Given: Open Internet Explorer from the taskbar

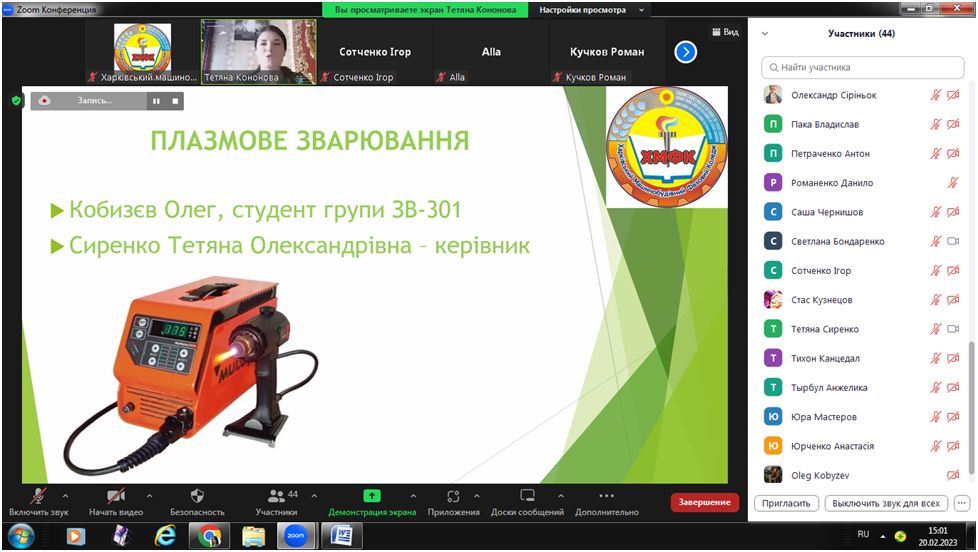Looking at the screenshot, I should (x=165, y=536).
